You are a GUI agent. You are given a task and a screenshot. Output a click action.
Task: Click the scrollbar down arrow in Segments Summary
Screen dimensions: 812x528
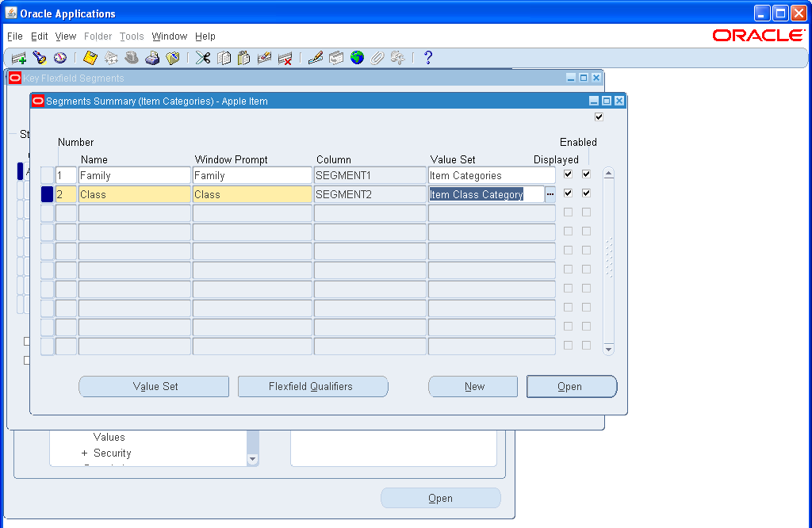pyautogui.click(x=607, y=349)
